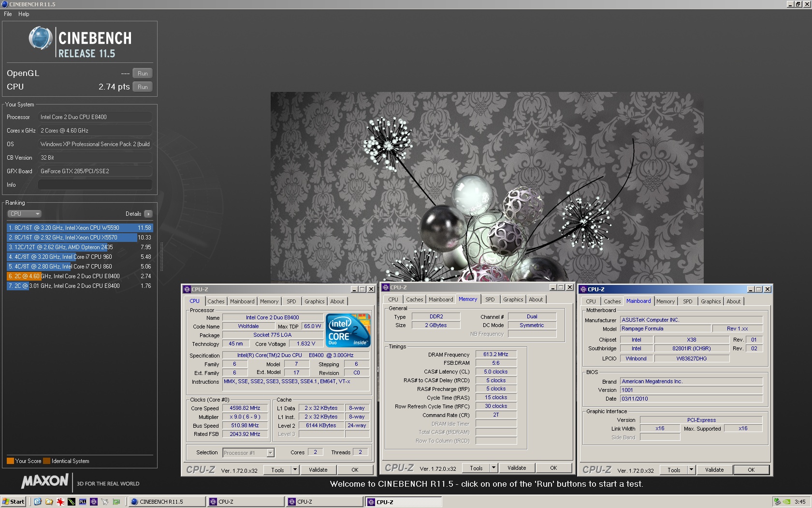Click the BIOS date 03/11/2010
This screenshot has height=508, width=812.
click(691, 399)
